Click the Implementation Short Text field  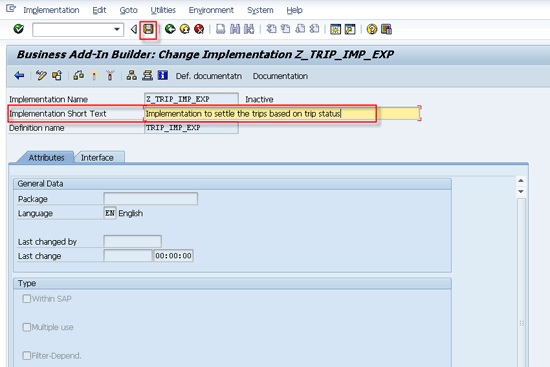(282, 113)
